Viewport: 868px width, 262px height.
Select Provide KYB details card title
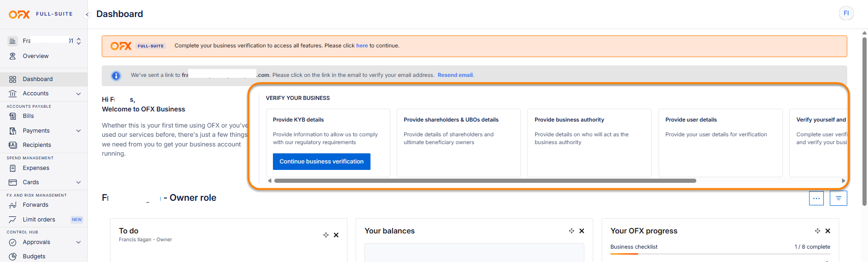tap(298, 120)
